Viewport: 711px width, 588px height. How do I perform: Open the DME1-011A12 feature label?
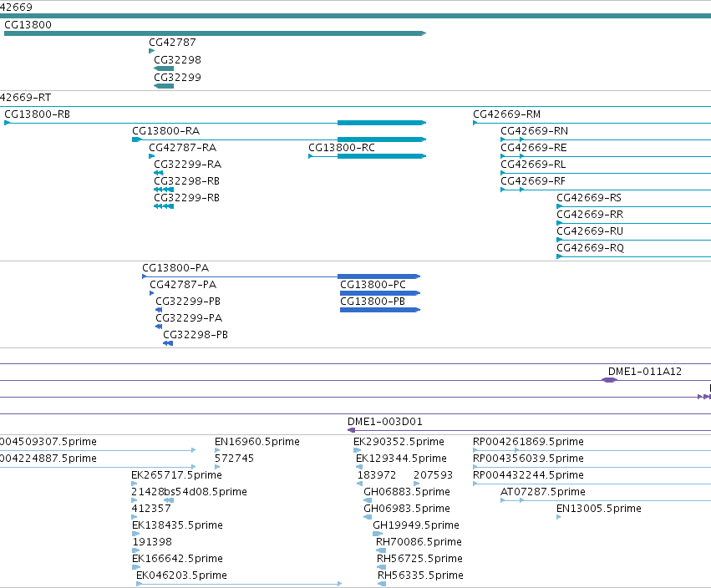[645, 372]
